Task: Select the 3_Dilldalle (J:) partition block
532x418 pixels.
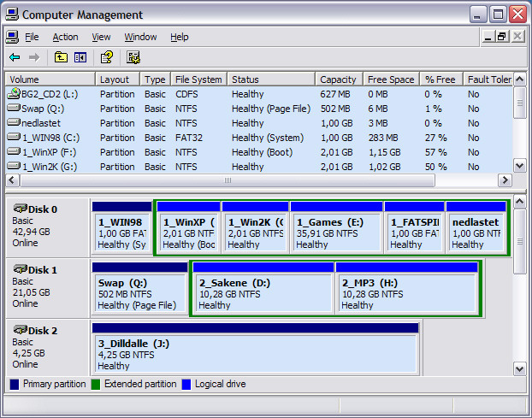Action: (x=255, y=349)
